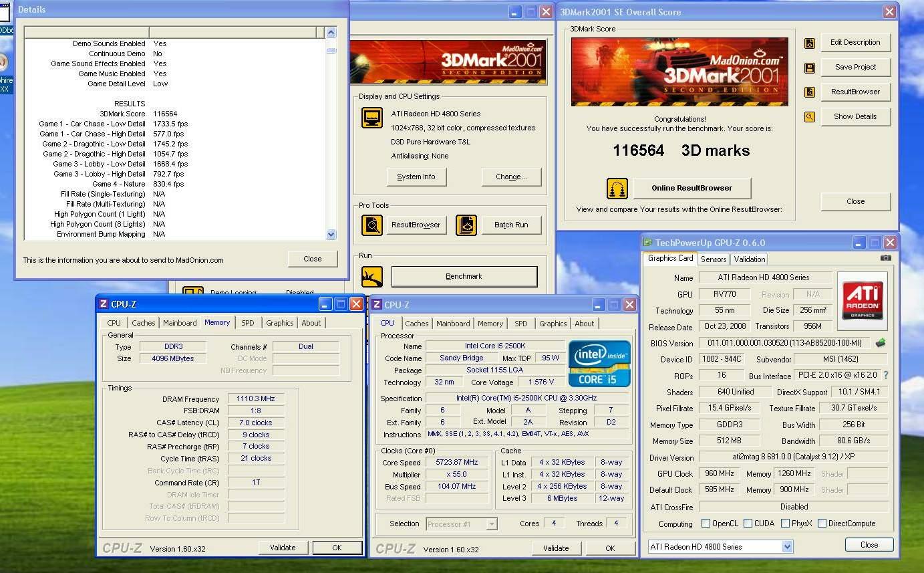This screenshot has height=573, width=924.
Task: Open About tab in CPU-Z memory window
Action: (311, 323)
